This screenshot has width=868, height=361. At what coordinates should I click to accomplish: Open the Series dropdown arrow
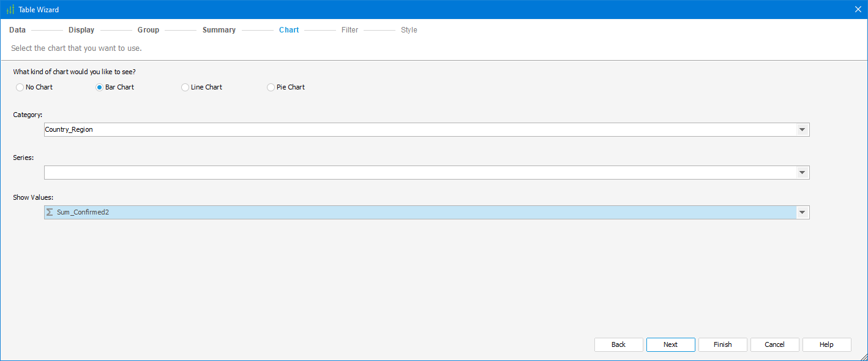point(802,173)
